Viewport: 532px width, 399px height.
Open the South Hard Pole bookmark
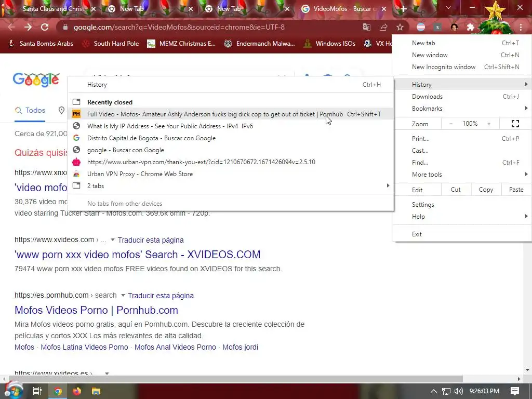[111, 44]
